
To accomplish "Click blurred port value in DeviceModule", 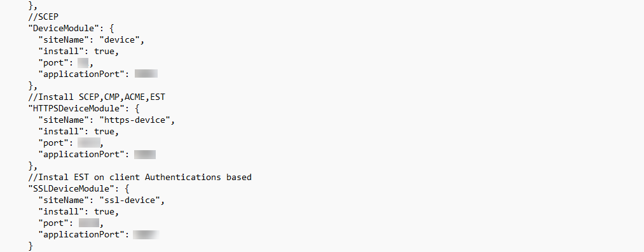I will (83, 63).
